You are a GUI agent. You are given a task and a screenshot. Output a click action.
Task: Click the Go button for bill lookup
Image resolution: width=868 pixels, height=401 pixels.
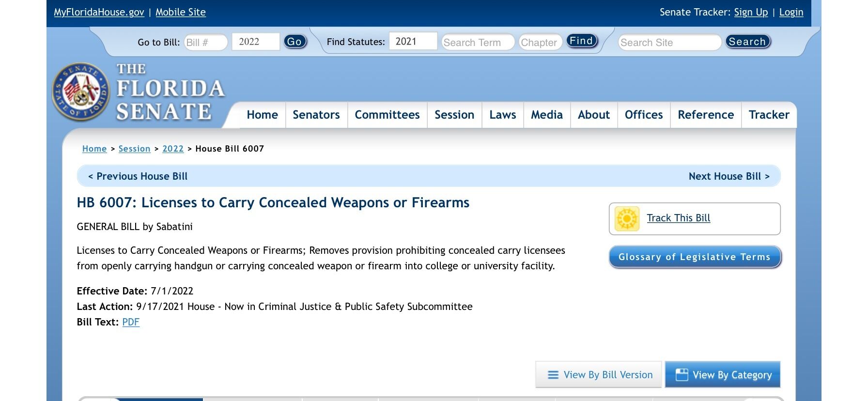pos(295,42)
